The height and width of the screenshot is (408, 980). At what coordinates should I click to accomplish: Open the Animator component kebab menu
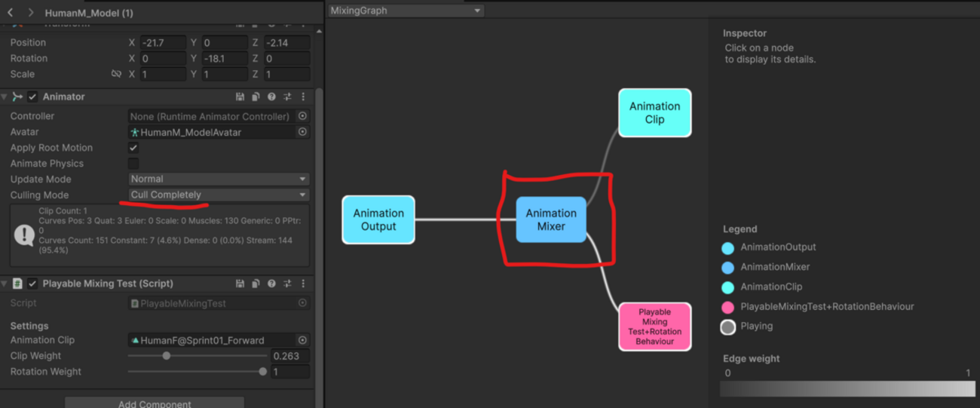click(x=303, y=97)
